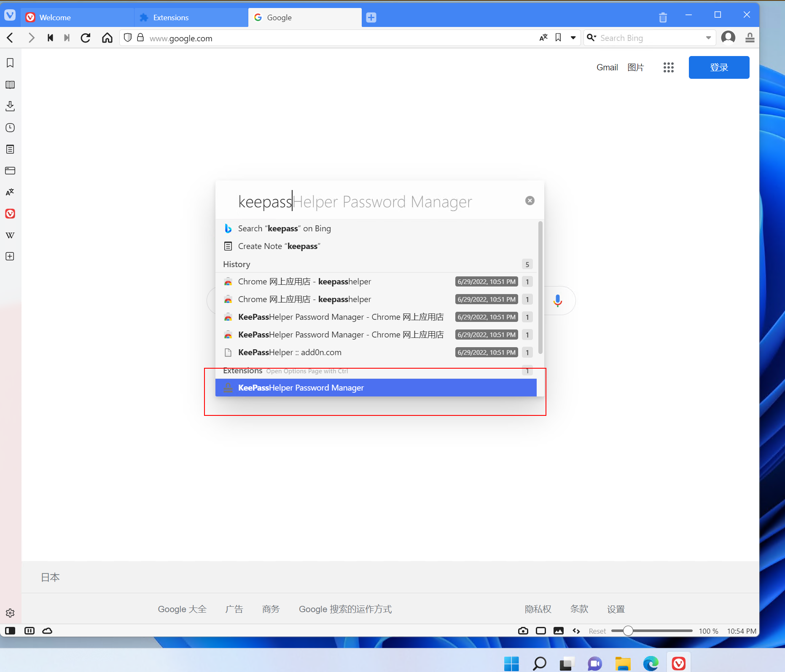Screen dimensions: 785x672
Task: Open the tracker blocker shield icon
Action: (x=128, y=37)
